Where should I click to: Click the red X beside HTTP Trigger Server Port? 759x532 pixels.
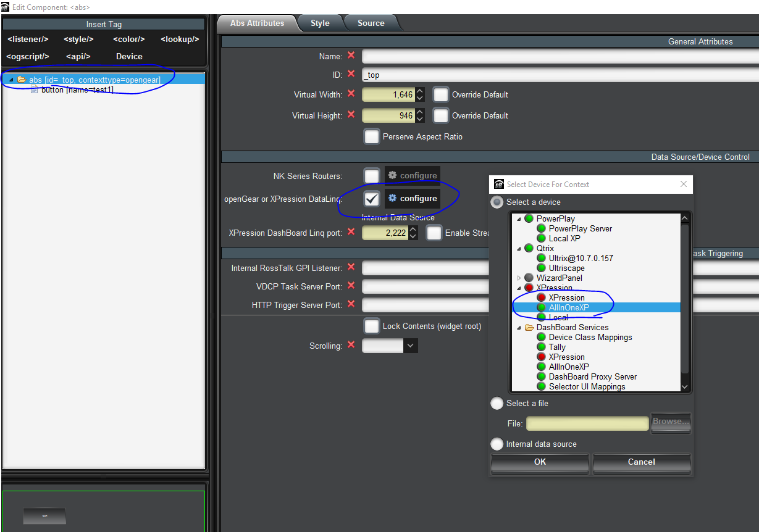coord(351,304)
